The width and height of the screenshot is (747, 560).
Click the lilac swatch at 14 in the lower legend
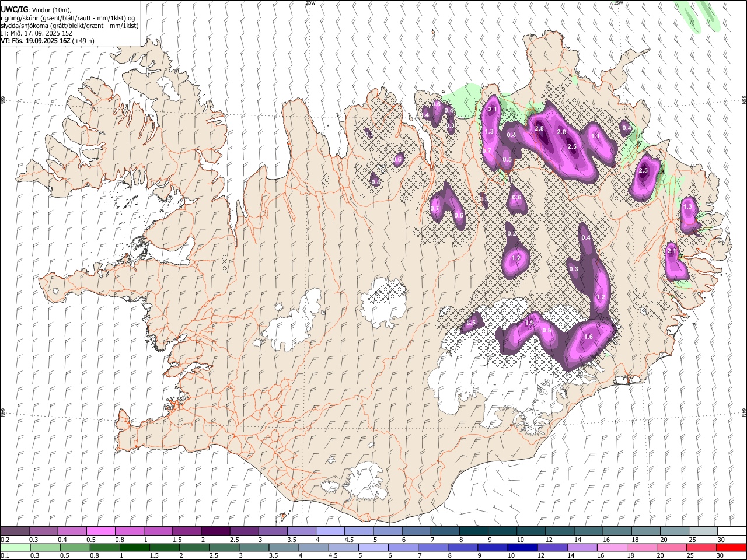pyautogui.click(x=582, y=548)
